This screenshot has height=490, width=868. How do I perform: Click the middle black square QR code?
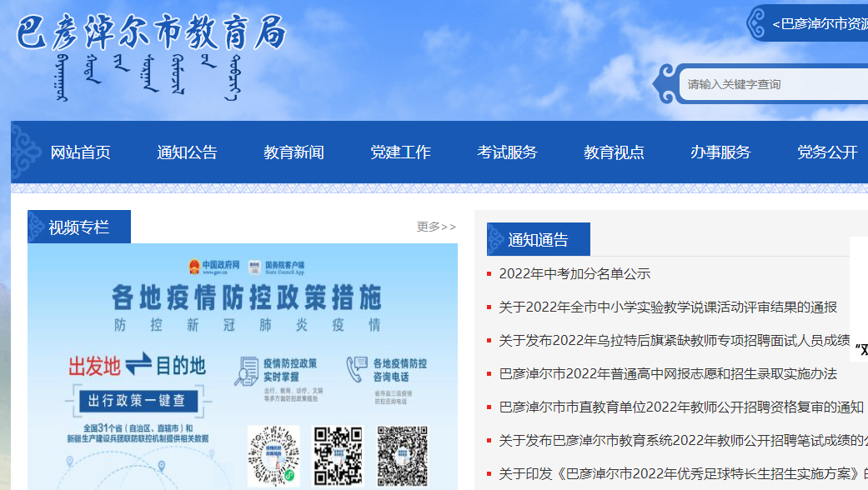(x=339, y=457)
